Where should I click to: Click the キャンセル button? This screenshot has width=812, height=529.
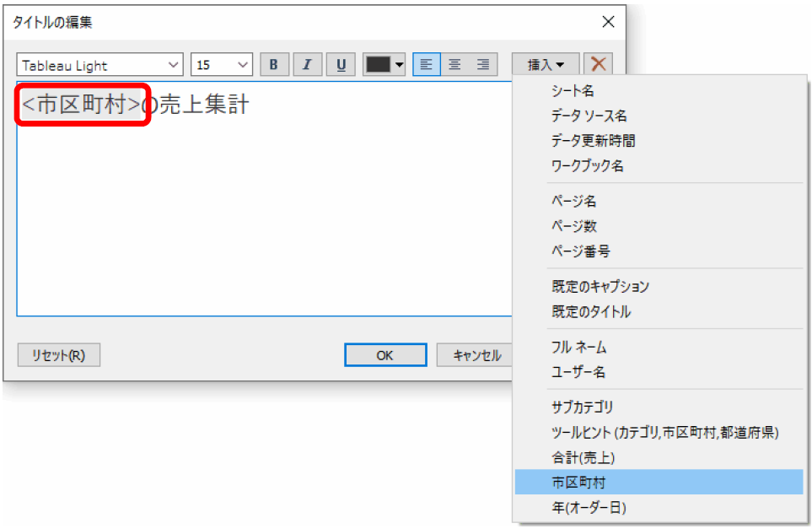coord(475,355)
